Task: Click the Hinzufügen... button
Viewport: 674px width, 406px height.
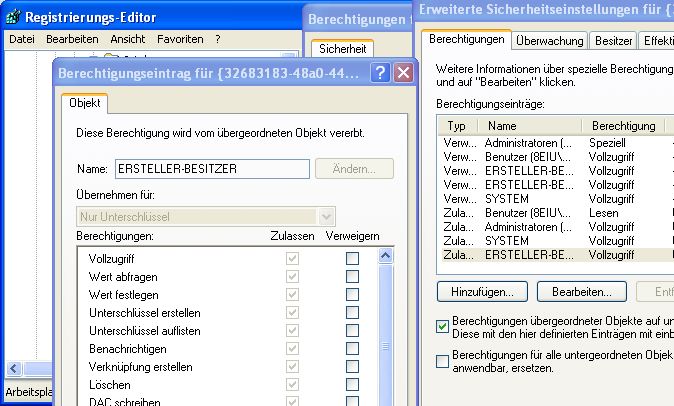Action: (x=482, y=292)
